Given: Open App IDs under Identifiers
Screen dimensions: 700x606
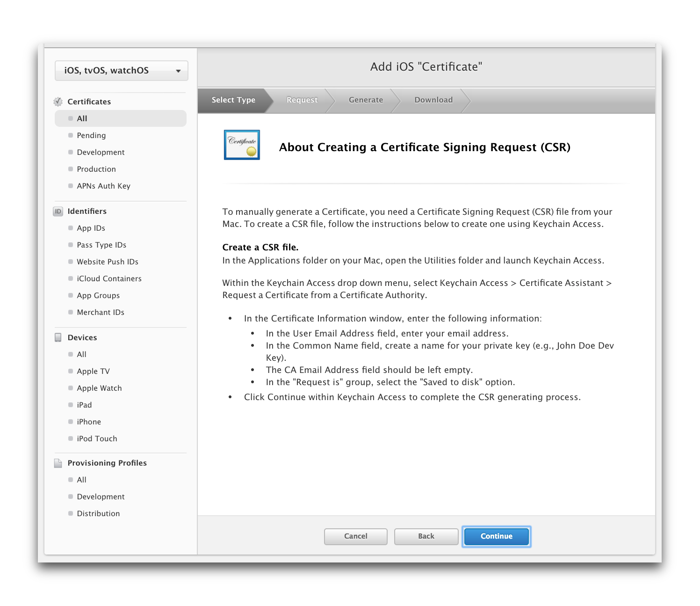Looking at the screenshot, I should [x=91, y=228].
